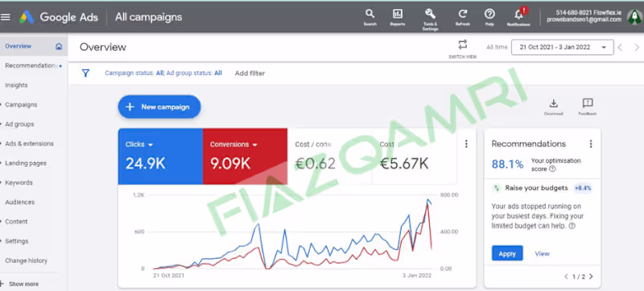Click the account email prowebandseo1@gmail.com
This screenshot has height=291, width=644.
(x=584, y=19)
